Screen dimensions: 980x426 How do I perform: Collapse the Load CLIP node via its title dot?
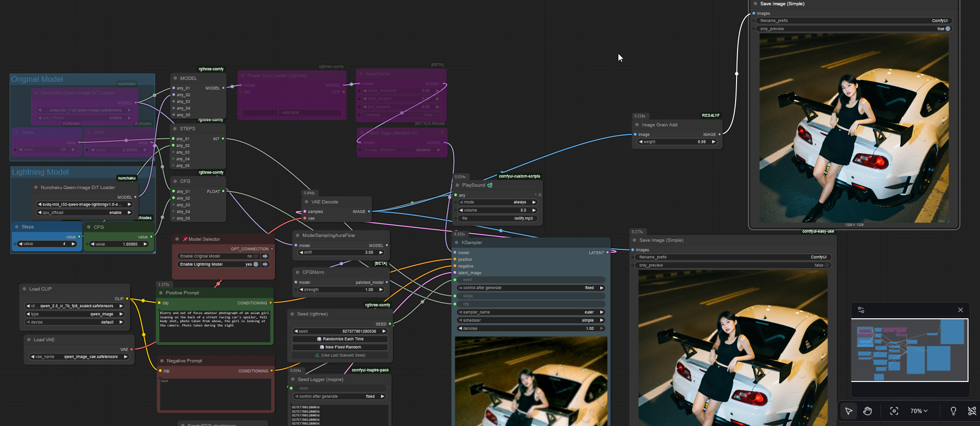coord(24,289)
